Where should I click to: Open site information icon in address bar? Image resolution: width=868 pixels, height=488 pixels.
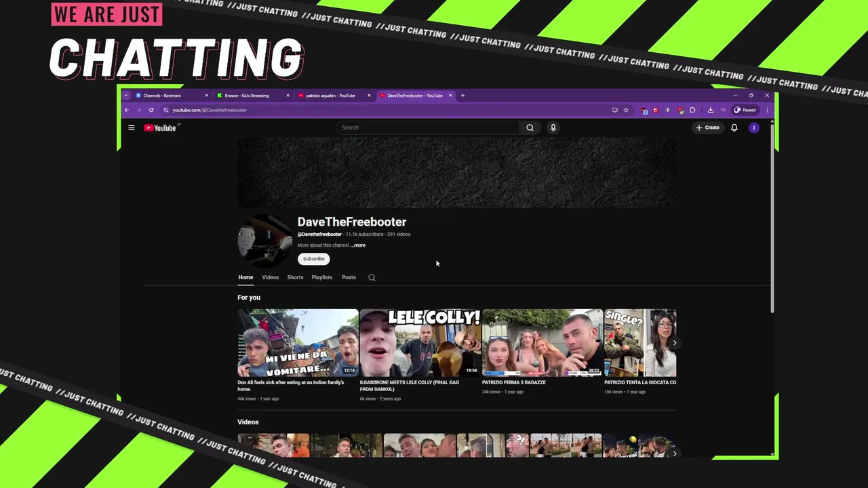pos(165,110)
